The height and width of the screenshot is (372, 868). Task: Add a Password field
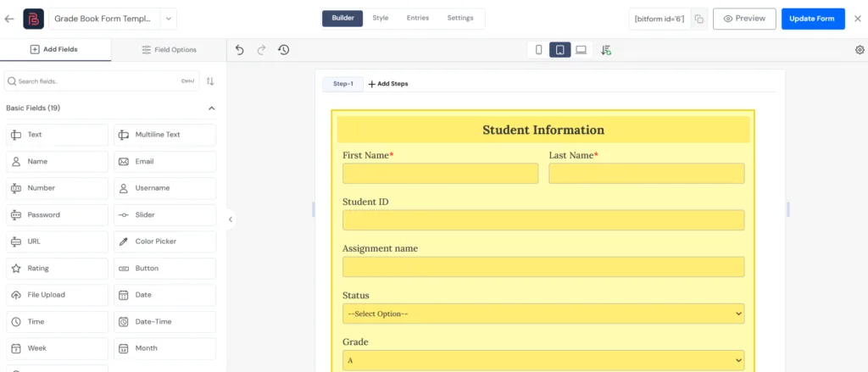coord(57,214)
